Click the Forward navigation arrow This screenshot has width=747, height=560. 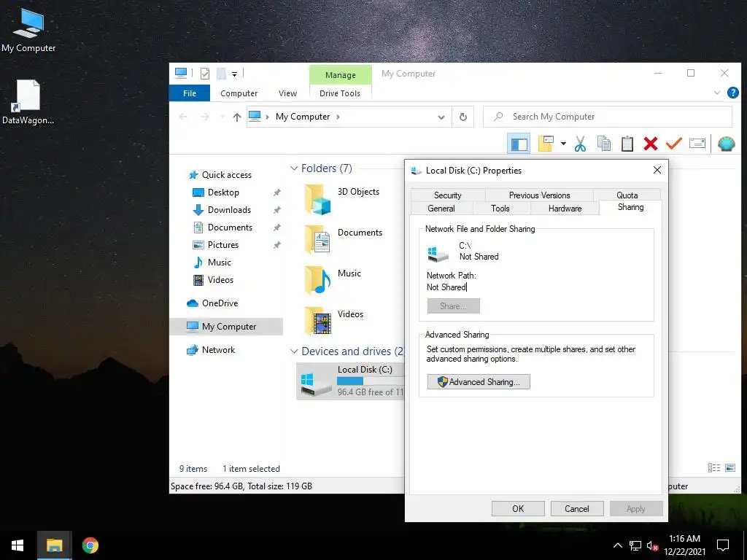(x=204, y=117)
